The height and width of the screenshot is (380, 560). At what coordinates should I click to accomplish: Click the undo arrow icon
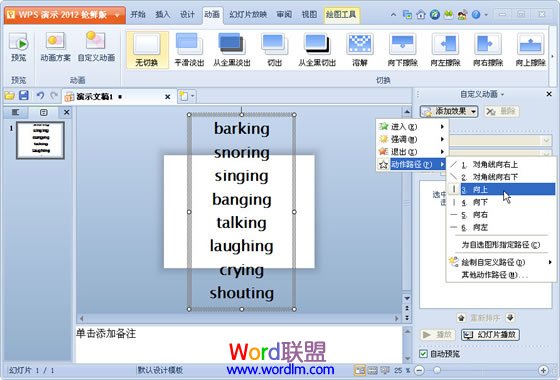click(x=40, y=95)
